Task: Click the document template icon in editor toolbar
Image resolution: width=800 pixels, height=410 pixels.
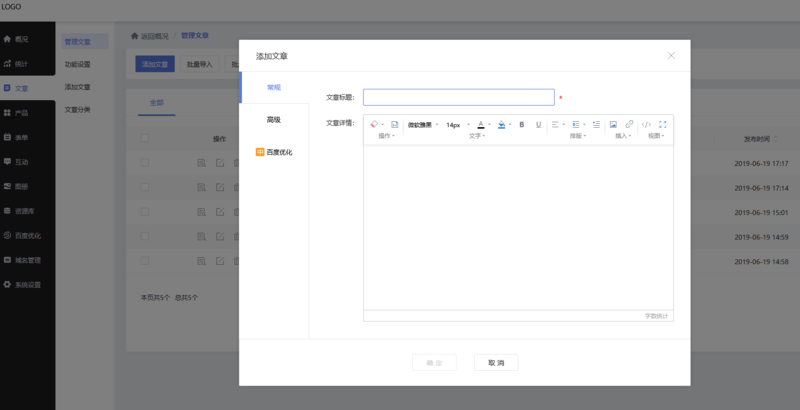Action: [x=394, y=125]
